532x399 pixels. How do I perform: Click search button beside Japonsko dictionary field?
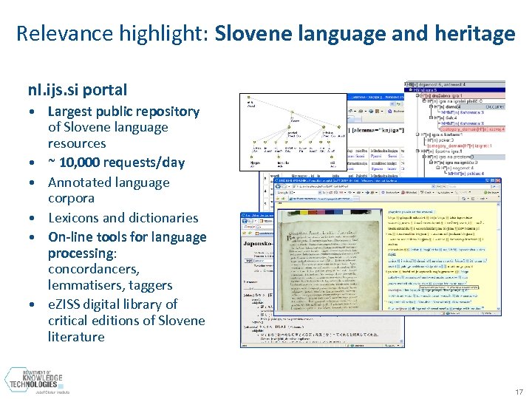point(249,261)
